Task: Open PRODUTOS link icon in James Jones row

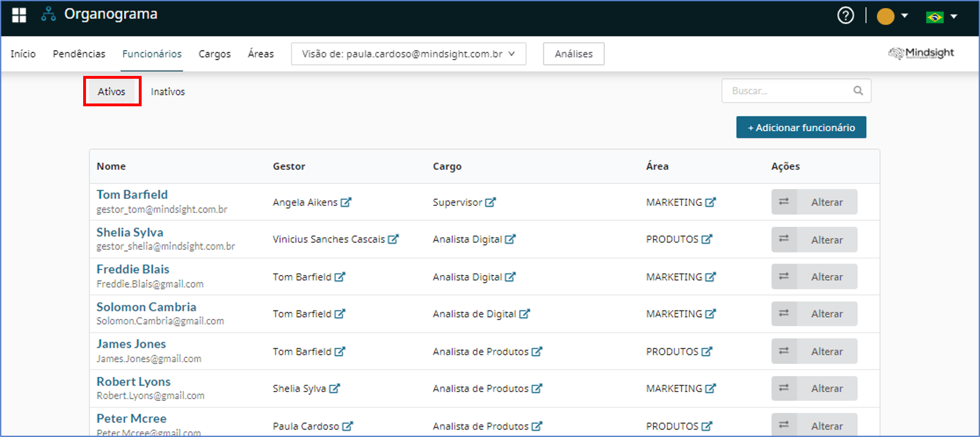Action: click(707, 352)
